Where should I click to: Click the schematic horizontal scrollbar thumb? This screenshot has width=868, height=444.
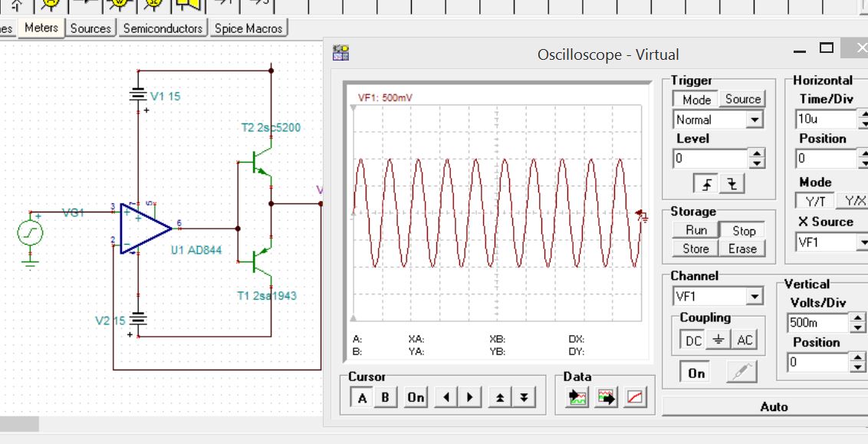click(x=19, y=424)
